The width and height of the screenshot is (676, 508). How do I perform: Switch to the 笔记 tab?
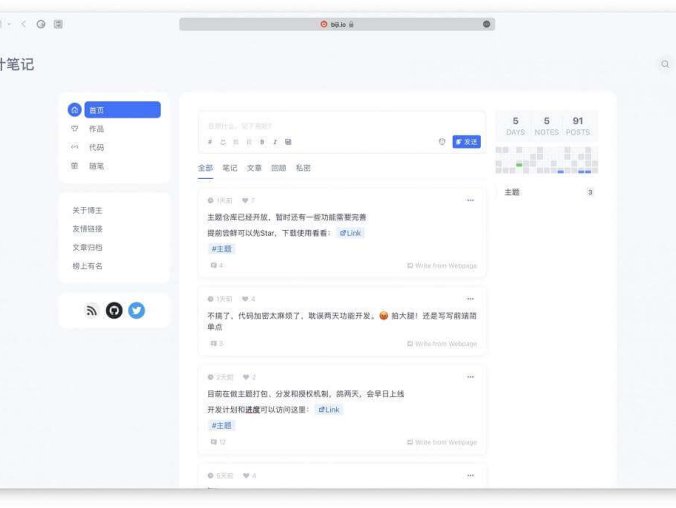(x=230, y=168)
